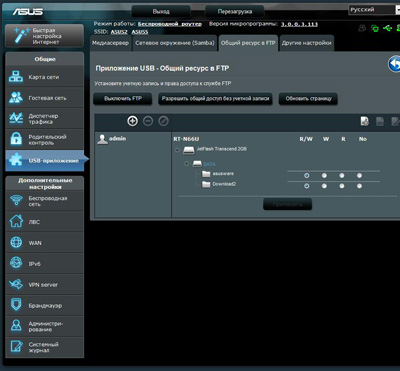
Task: Open Карта сети network map icon
Action: pos(16,77)
